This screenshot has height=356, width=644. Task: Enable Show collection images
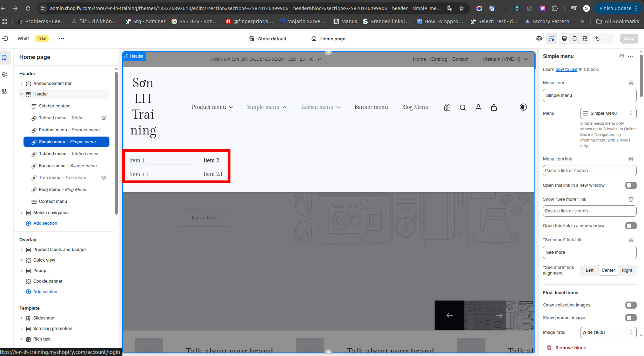click(631, 305)
